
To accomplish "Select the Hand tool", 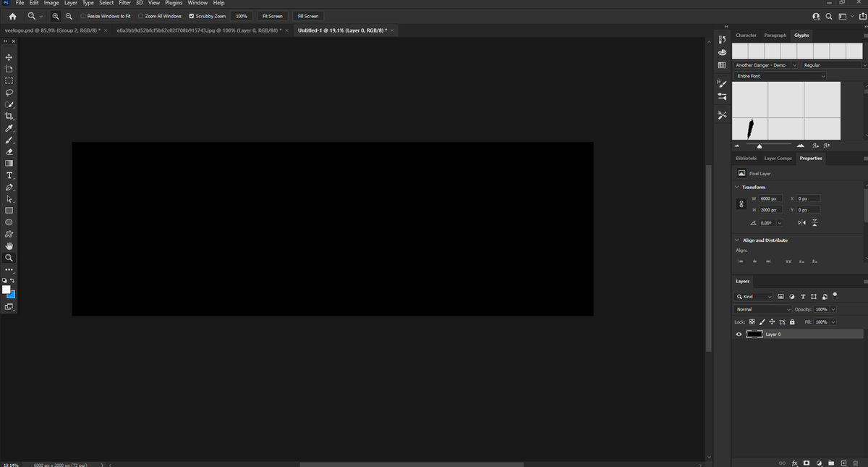I will pos(9,245).
